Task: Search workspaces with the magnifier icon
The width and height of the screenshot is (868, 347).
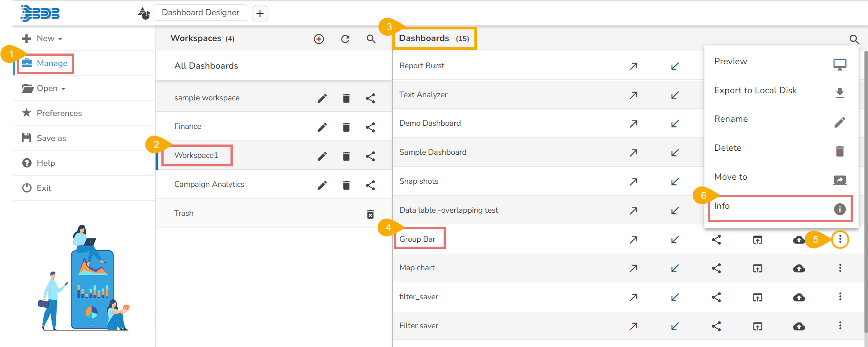Action: pos(371,39)
